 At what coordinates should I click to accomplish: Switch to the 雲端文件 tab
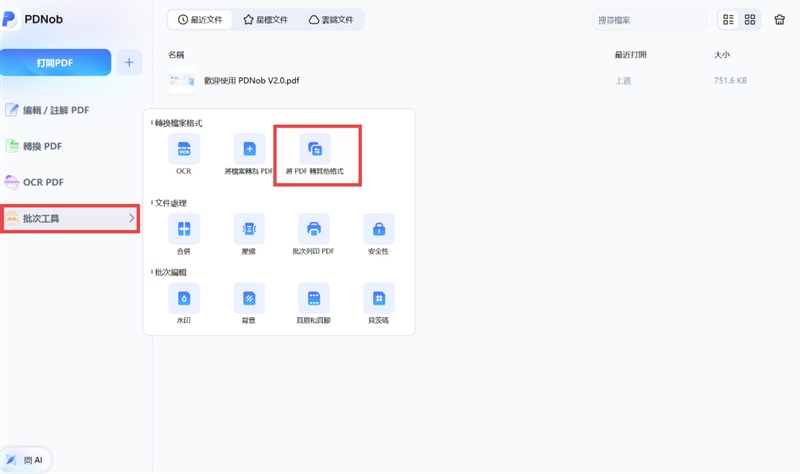[331, 20]
